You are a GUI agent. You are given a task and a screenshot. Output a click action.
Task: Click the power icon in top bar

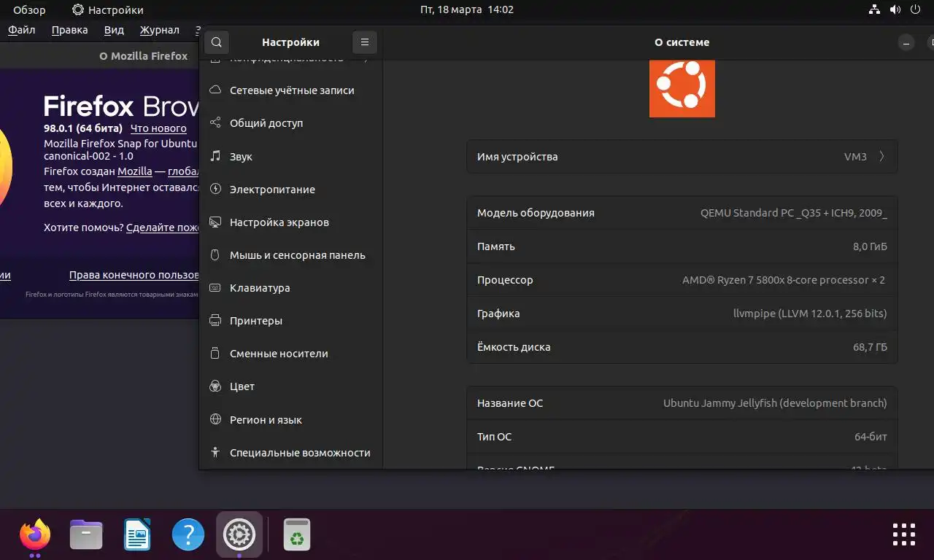tap(915, 9)
